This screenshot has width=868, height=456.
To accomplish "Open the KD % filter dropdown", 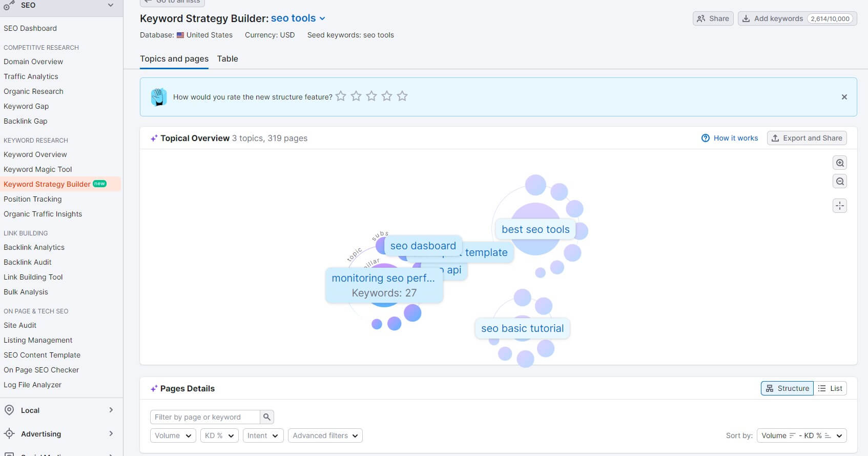I will tap(219, 435).
